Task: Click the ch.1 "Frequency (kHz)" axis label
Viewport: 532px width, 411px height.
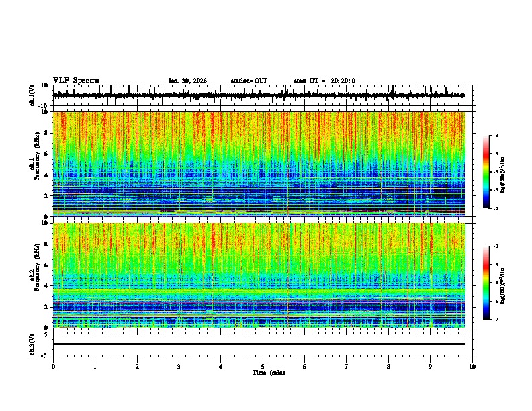Action: (x=38, y=156)
